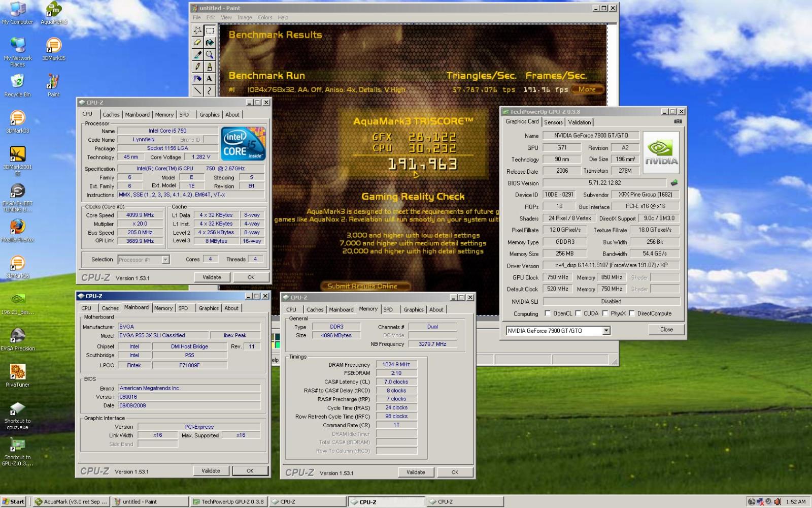Select the Curve tool in Paint
This screenshot has width=812, height=508.
tap(210, 90)
